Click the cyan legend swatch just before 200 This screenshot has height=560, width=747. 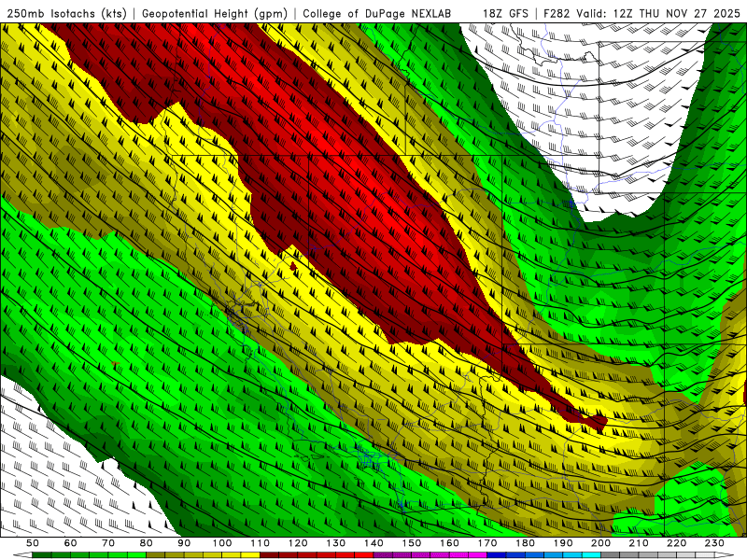(x=591, y=554)
